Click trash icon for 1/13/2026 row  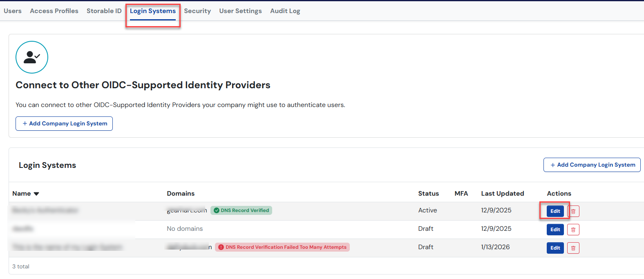[x=573, y=248]
